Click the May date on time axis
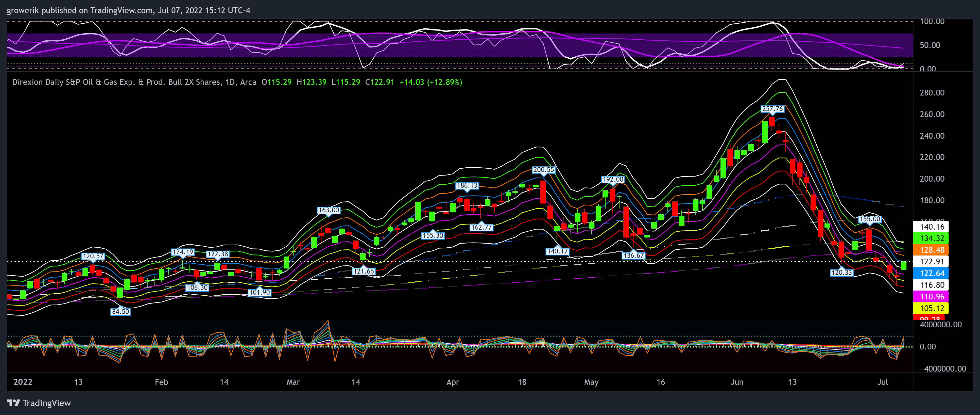 (x=591, y=382)
